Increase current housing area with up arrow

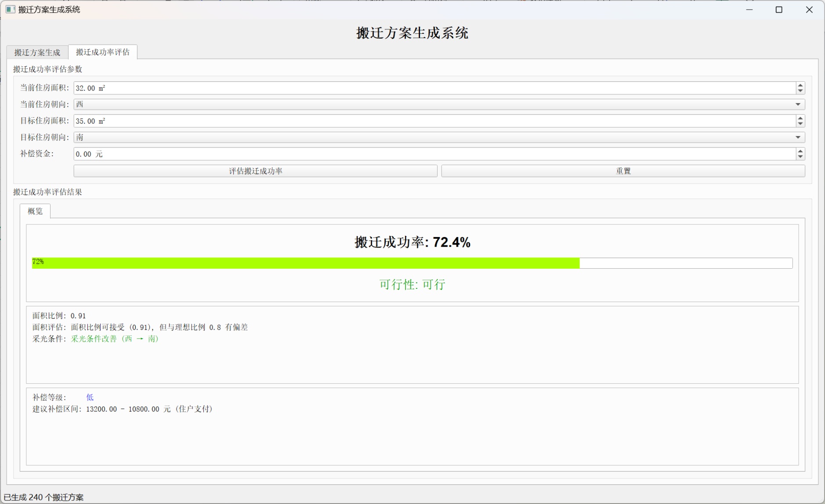pyautogui.click(x=800, y=85)
